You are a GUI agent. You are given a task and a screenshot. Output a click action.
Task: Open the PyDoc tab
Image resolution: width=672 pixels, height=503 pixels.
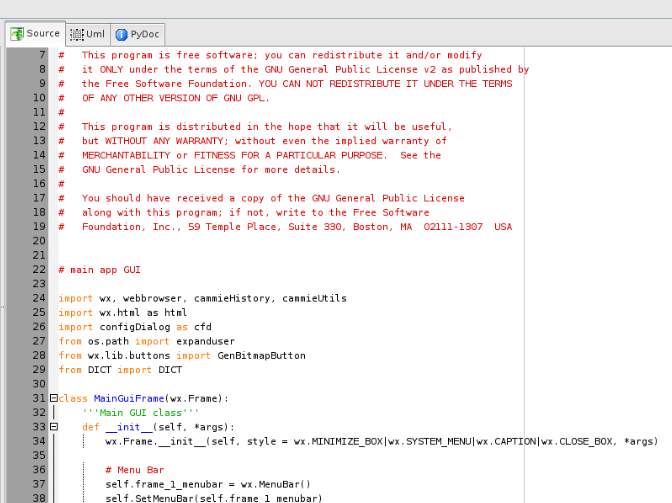pyautogui.click(x=138, y=34)
